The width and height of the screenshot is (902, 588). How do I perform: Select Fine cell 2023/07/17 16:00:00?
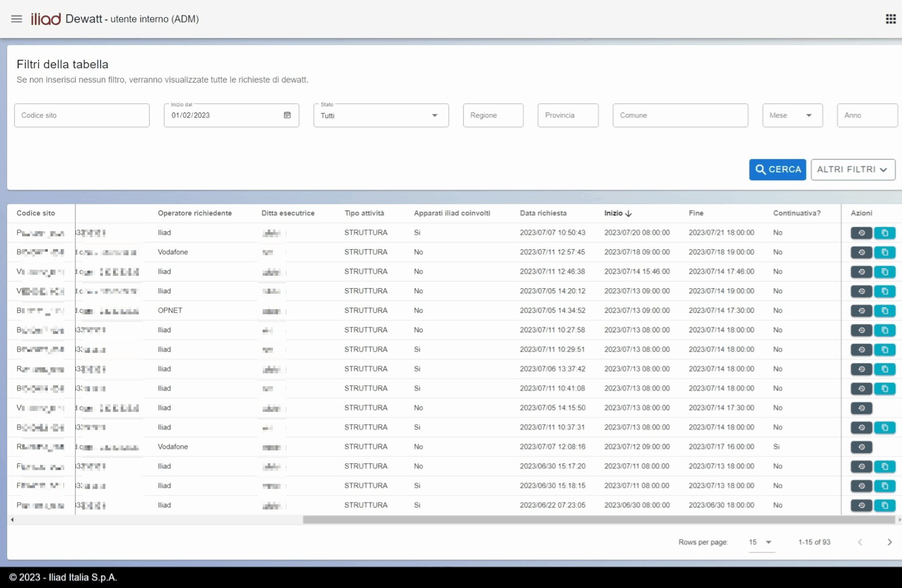tap(721, 447)
